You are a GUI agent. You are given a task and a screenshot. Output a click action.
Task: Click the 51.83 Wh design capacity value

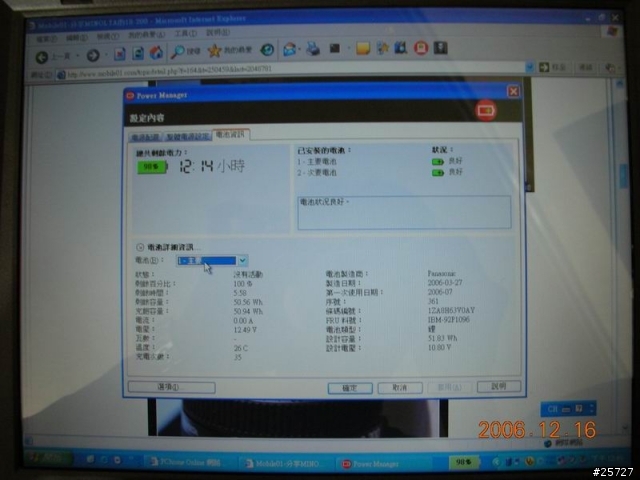pyautogui.click(x=442, y=338)
